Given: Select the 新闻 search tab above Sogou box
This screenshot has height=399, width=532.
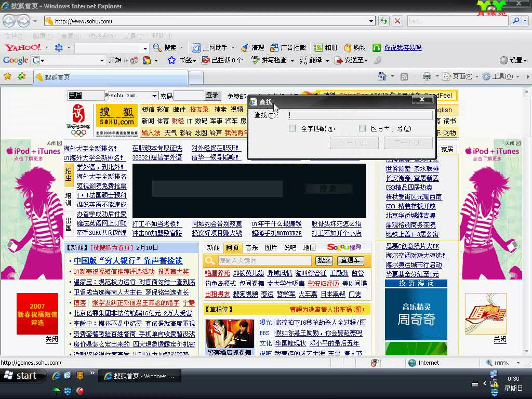Looking at the screenshot, I should [214, 248].
